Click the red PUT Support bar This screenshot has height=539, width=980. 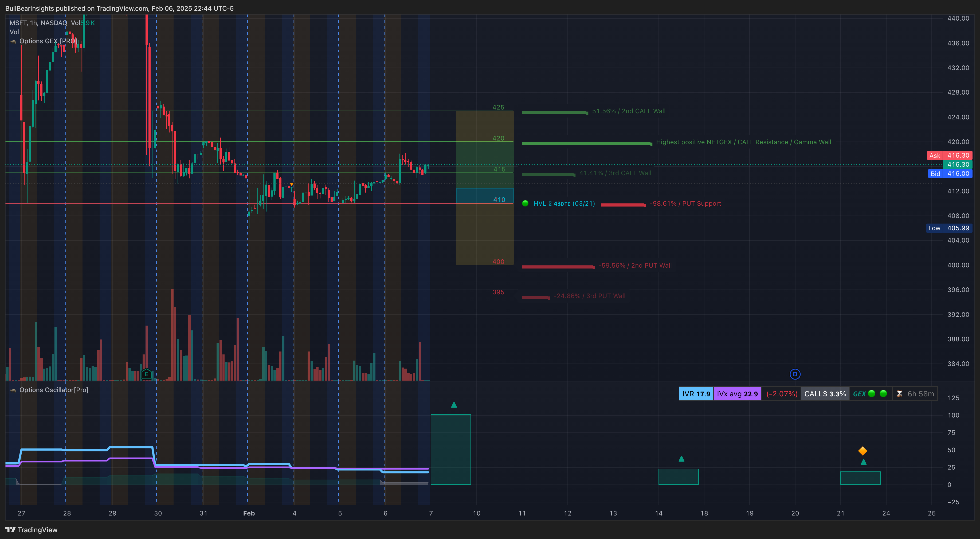click(x=623, y=205)
